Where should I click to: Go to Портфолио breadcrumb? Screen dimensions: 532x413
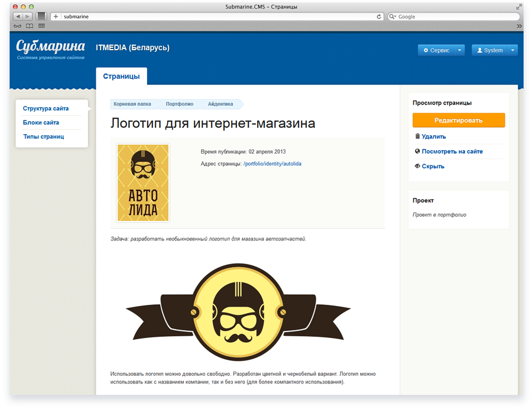(180, 104)
